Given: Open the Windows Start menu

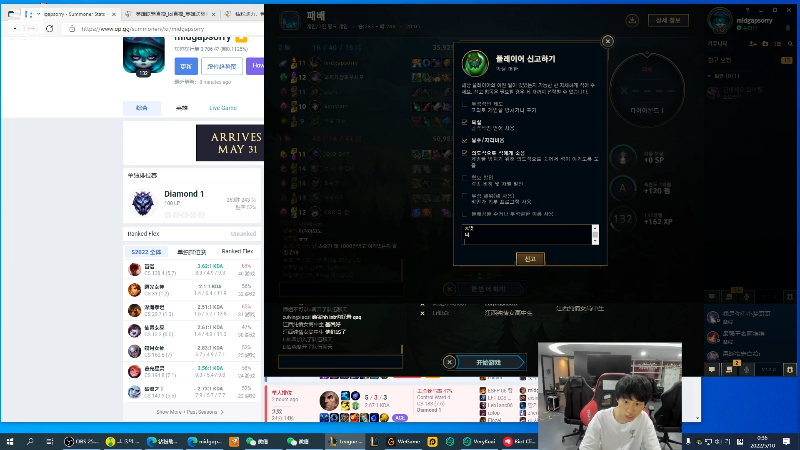Looking at the screenshot, I should point(10,441).
